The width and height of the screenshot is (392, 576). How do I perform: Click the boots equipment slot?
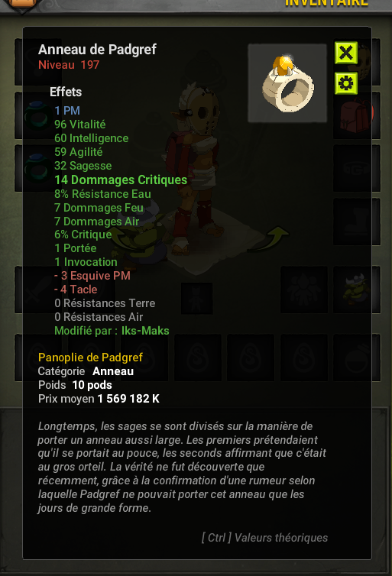tap(356, 222)
